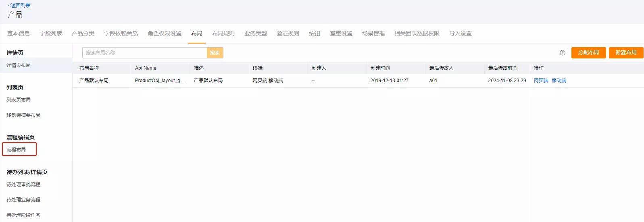Click the 终端 column header
Screen dimensions: 644x222
[x=258, y=68]
